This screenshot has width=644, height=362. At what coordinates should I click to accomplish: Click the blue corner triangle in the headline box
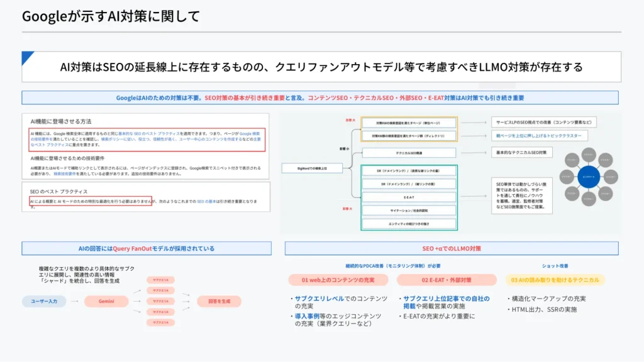[27, 57]
